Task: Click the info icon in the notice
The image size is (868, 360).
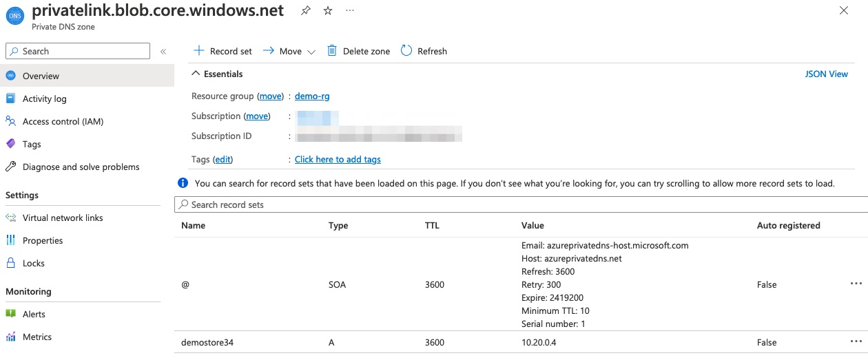Action: click(183, 183)
